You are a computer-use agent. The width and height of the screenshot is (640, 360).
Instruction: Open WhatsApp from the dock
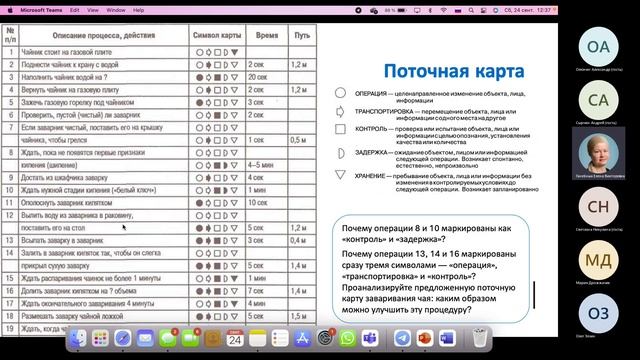347,338
